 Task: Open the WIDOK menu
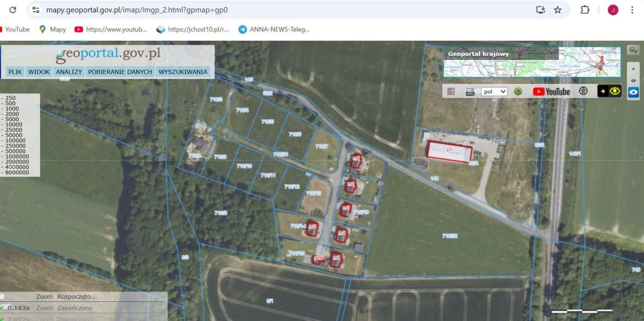click(x=39, y=72)
